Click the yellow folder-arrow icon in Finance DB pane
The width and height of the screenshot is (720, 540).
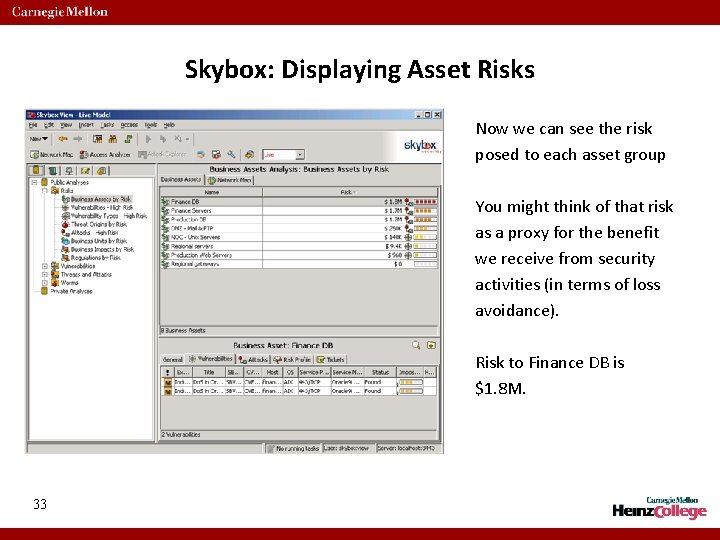coord(431,345)
